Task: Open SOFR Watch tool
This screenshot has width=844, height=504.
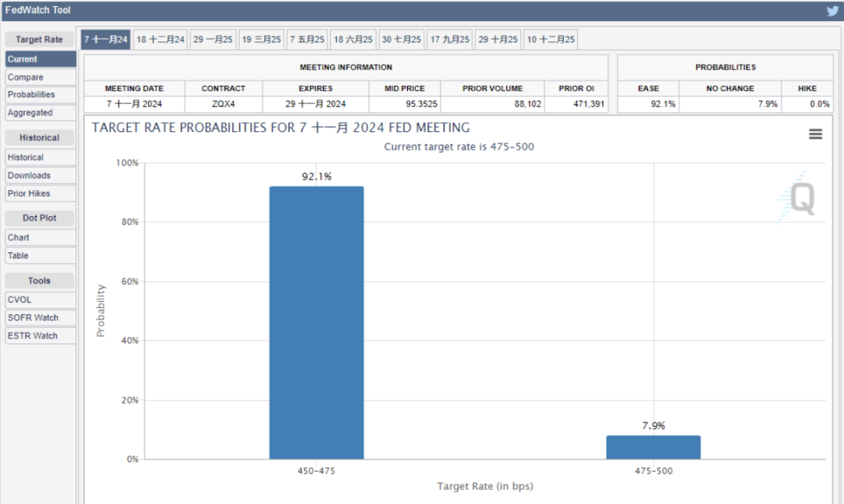Action: tap(41, 318)
